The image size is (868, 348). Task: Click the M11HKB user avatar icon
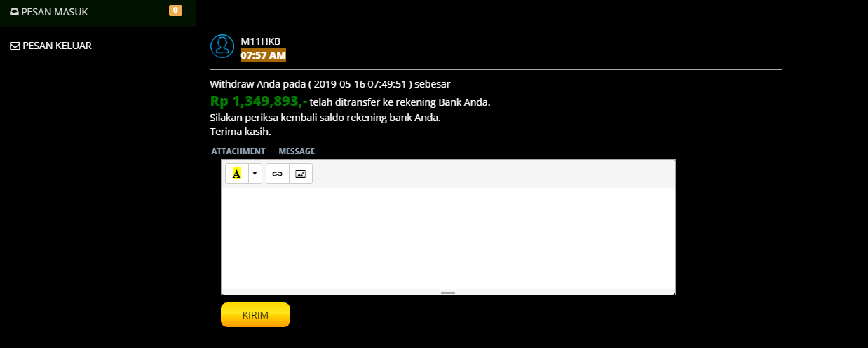click(x=222, y=46)
